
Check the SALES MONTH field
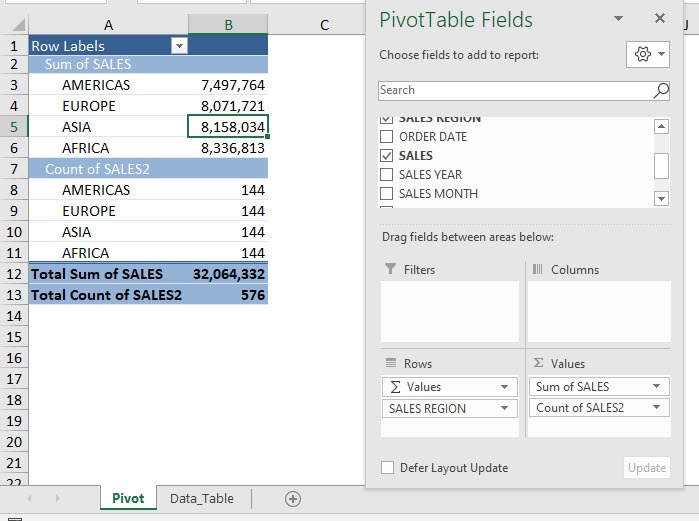click(x=387, y=193)
